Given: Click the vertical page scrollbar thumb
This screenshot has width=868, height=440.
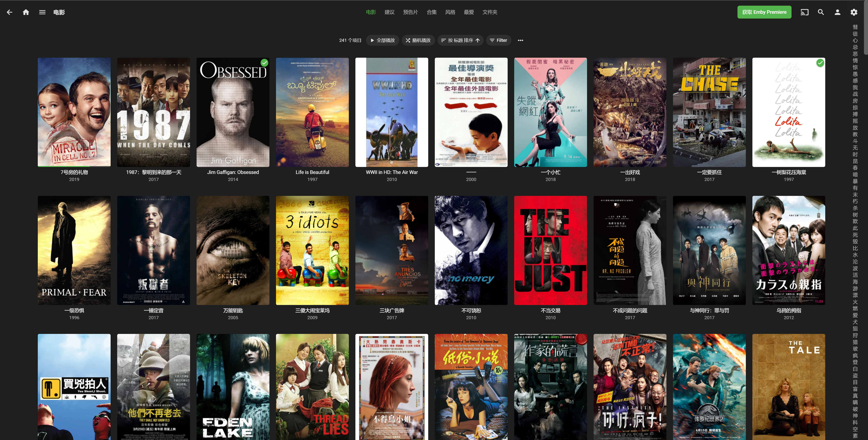Looking at the screenshot, I should tap(866, 28).
